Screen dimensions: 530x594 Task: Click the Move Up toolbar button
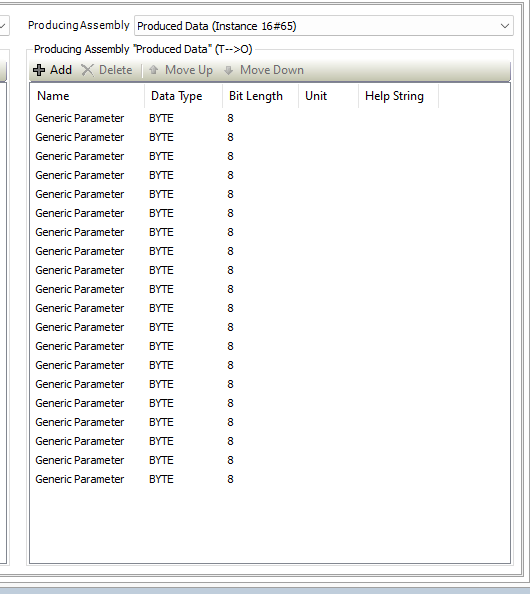point(181,70)
